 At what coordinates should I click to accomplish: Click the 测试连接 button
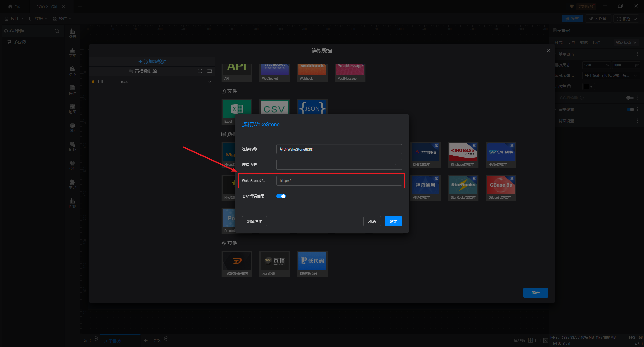pos(254,221)
